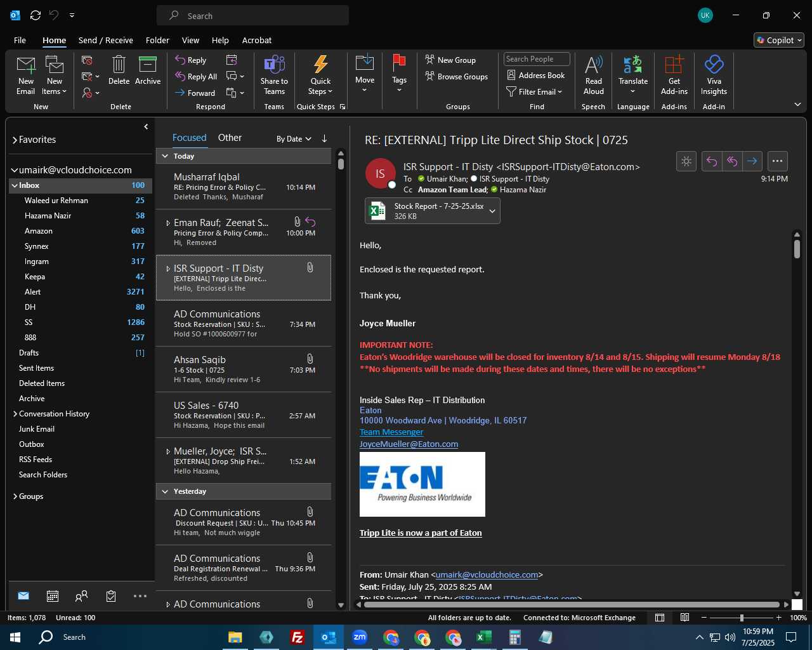Screen dimensions: 812x650
Task: Switch to the Other inbox tab
Action: click(x=230, y=138)
